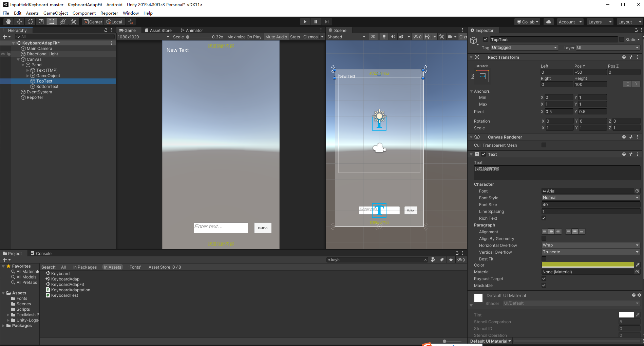Toggle Rich Text checkbox
Screen dimensions: 644x346
(x=544, y=218)
